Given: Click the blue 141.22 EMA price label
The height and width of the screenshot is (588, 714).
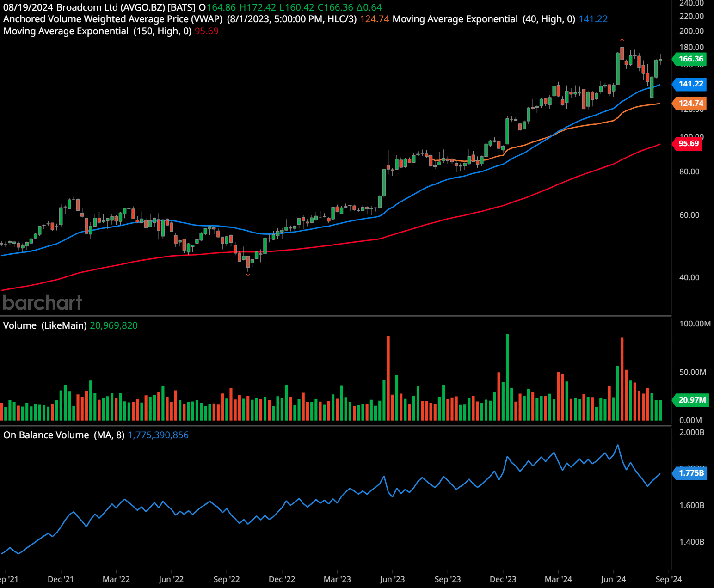Looking at the screenshot, I should tap(689, 84).
